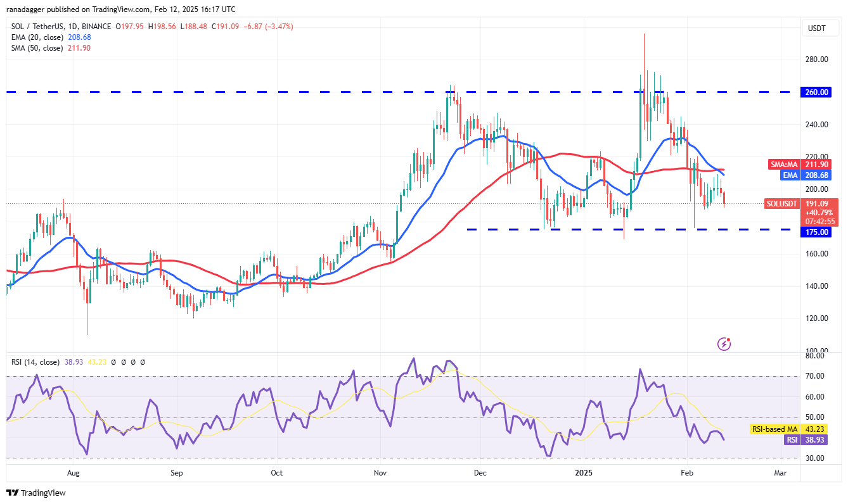The image size is (848, 504).
Task: Click the purple lightning boost icon
Action: 723,344
